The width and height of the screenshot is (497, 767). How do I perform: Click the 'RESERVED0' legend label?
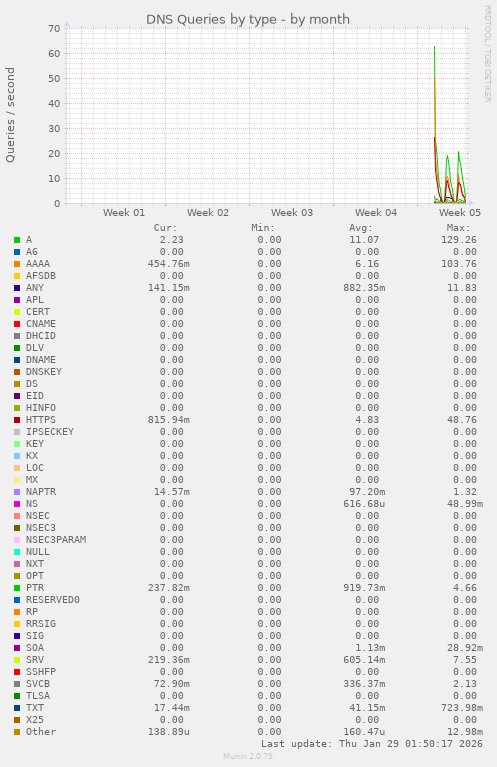[x=53, y=600]
